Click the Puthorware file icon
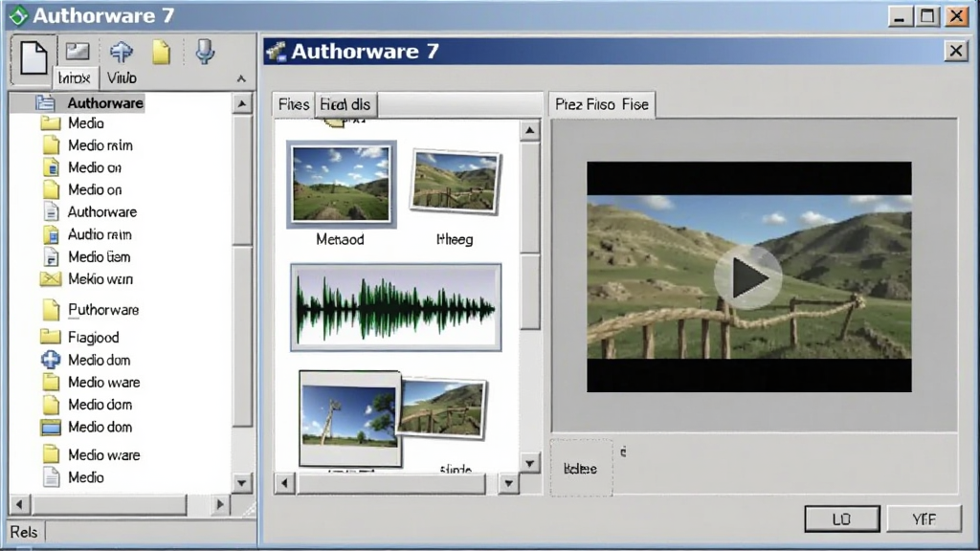This screenshot has width=980, height=551. coord(51,309)
